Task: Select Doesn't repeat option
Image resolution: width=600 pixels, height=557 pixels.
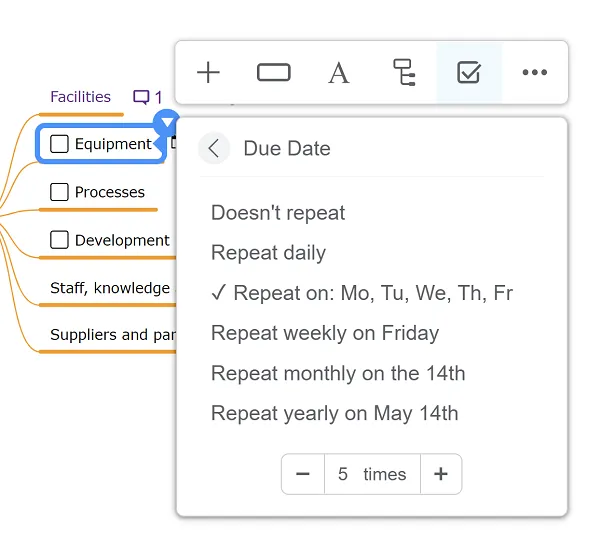Action: click(278, 213)
